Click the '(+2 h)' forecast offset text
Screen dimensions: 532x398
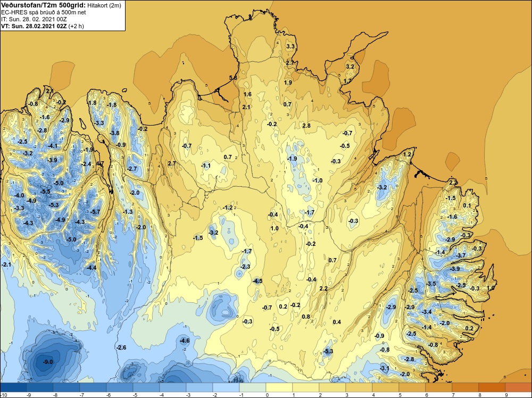click(76, 26)
